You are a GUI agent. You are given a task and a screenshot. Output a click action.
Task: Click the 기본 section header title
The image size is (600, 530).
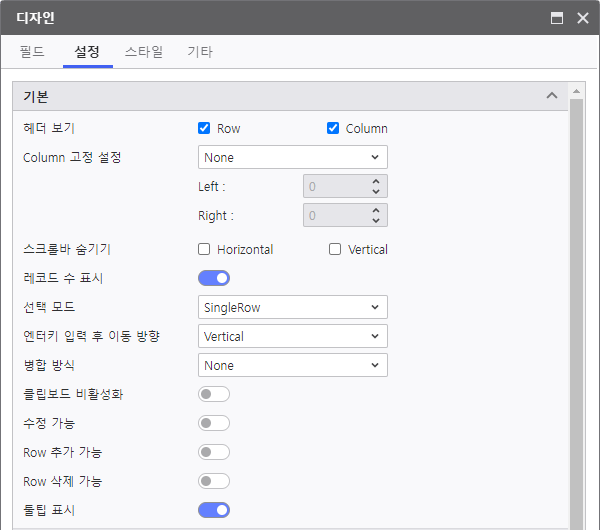pos(36,96)
